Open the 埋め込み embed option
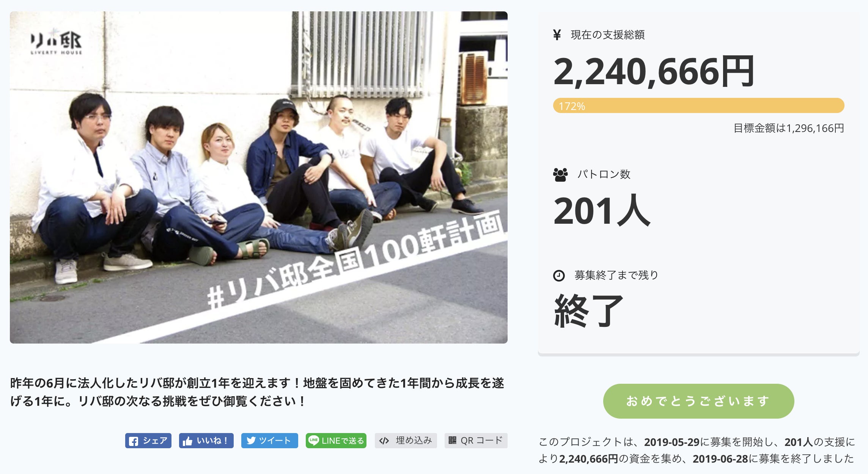 [x=406, y=441]
